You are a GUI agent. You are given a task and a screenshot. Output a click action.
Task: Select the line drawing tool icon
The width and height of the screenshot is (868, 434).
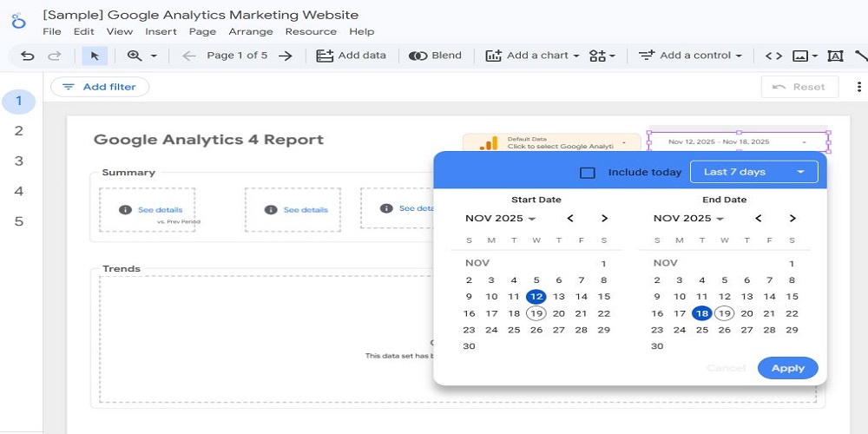pos(861,56)
